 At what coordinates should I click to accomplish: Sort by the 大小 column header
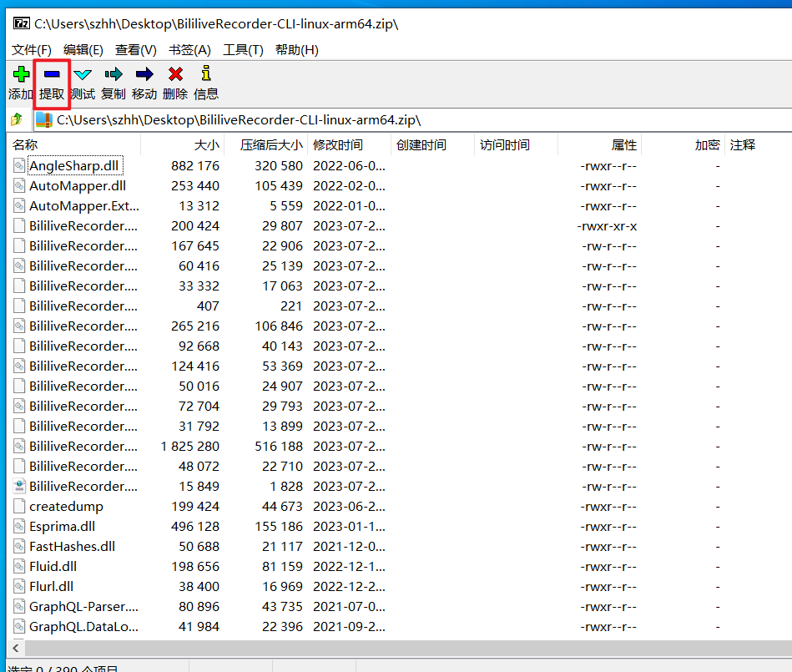click(x=182, y=145)
